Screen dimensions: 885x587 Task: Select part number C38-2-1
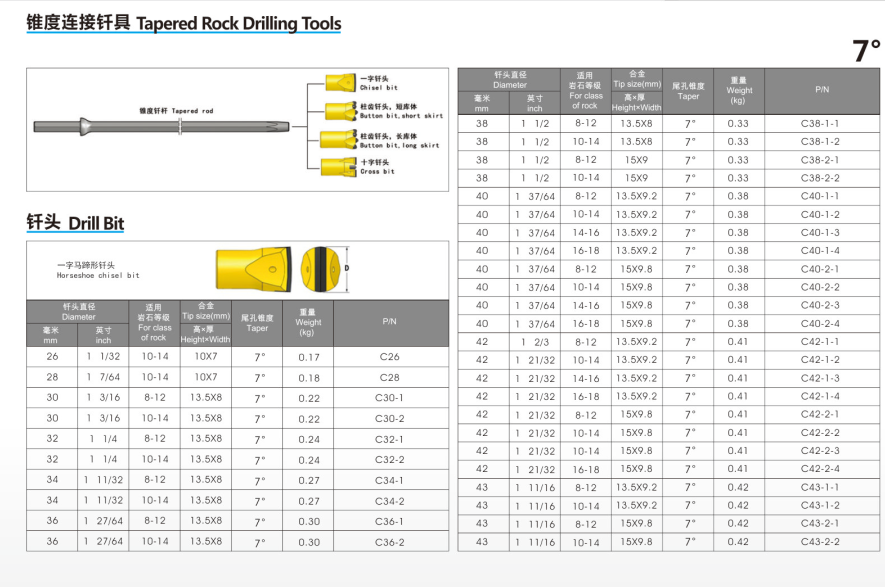click(820, 160)
